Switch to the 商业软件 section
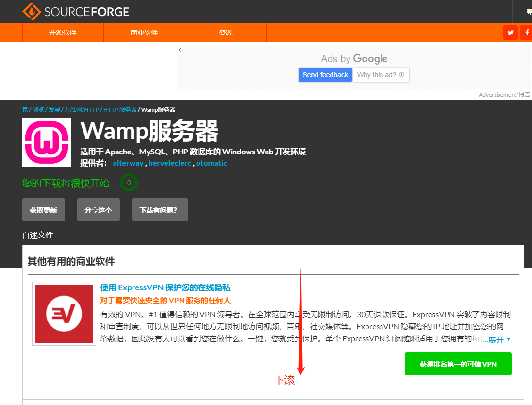Image resolution: width=532 pixels, height=405 pixels. point(144,32)
